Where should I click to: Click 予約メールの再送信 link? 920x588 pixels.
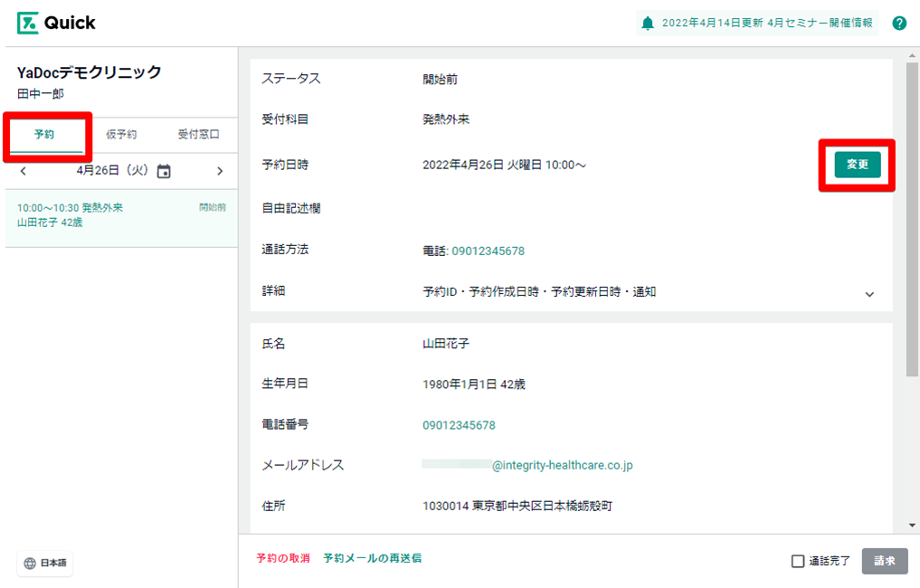click(372, 558)
